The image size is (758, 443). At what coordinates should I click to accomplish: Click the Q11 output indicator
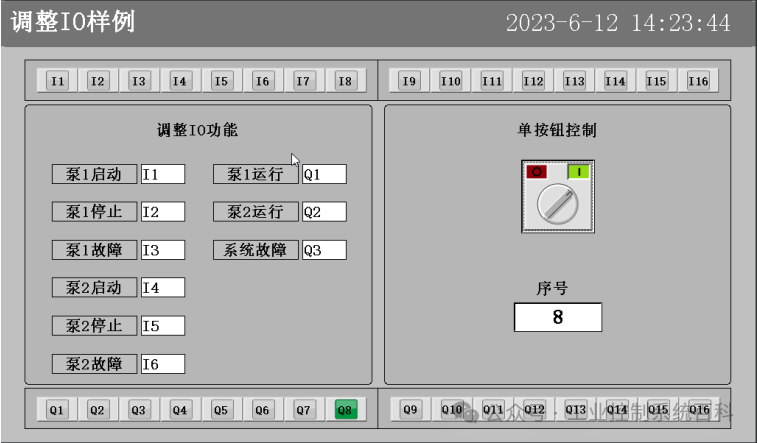pyautogui.click(x=493, y=410)
